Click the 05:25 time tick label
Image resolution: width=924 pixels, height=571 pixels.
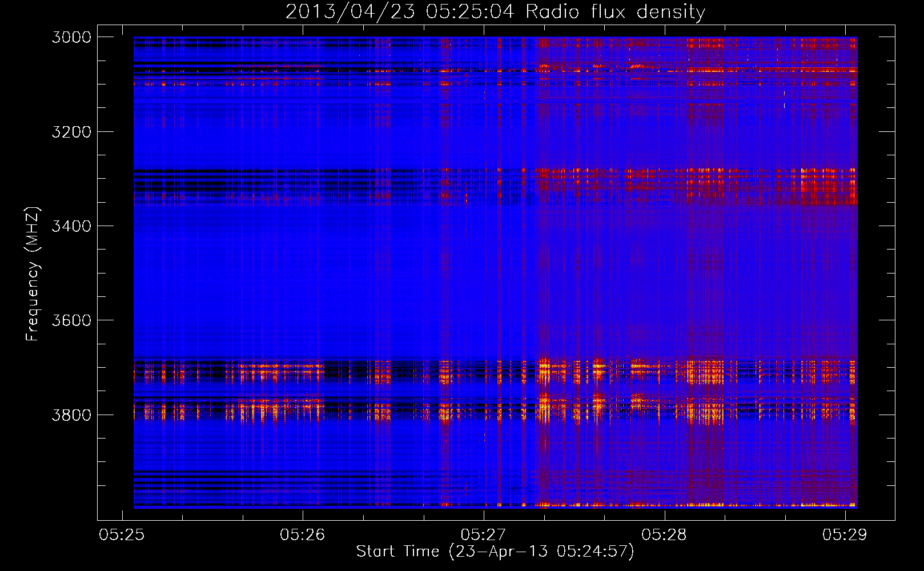tap(122, 534)
